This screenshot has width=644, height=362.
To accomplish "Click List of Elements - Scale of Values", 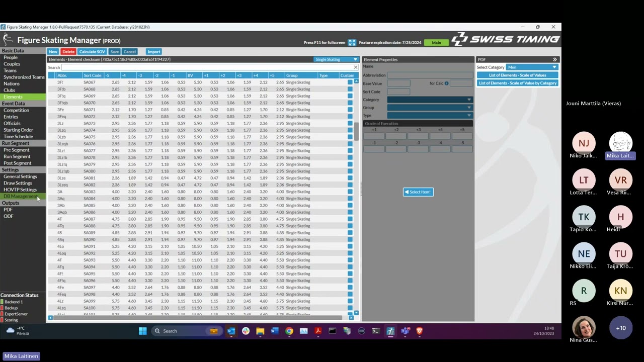I will click(x=517, y=75).
